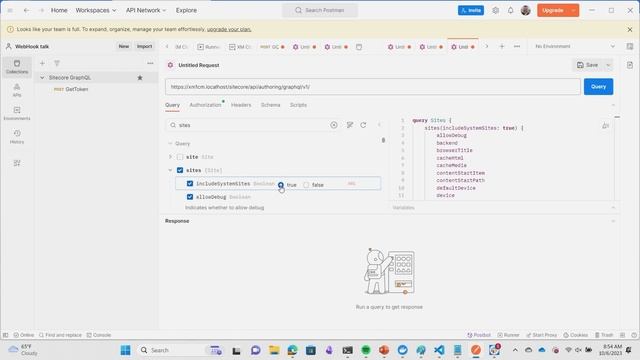Viewport: 640px width, 360px height.
Task: Add a new request tab with plus
Action: [502, 47]
